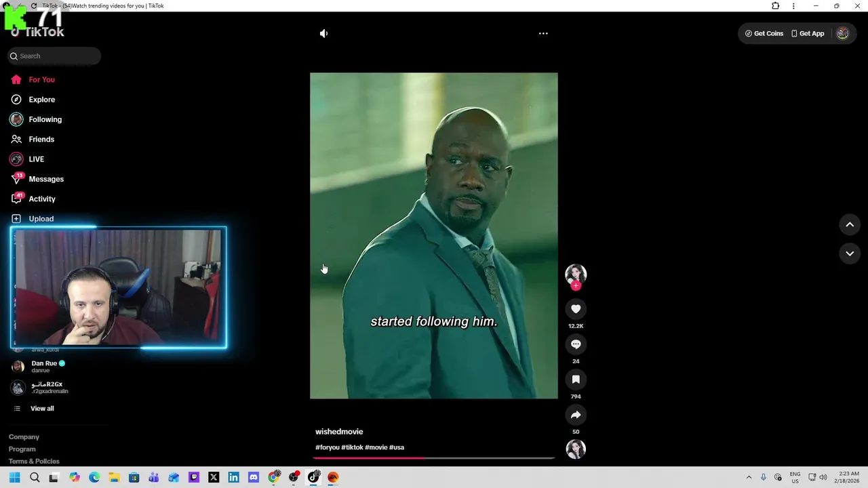Open OBS Studio from the taskbar
Viewport: 868px width, 488px height.
click(x=294, y=477)
